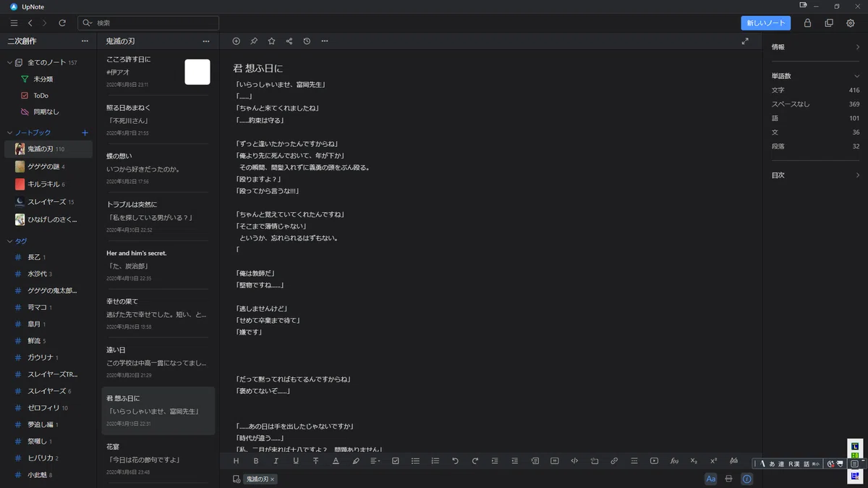
Task: Click the lock icon in top bar
Action: [x=807, y=23]
